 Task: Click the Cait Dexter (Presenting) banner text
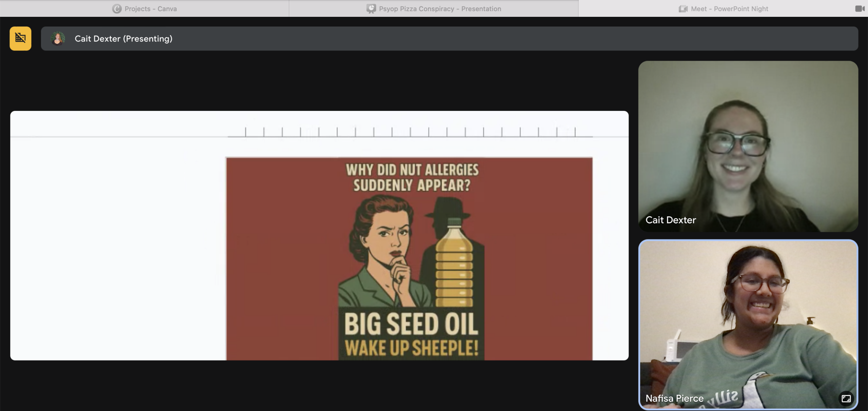click(123, 39)
